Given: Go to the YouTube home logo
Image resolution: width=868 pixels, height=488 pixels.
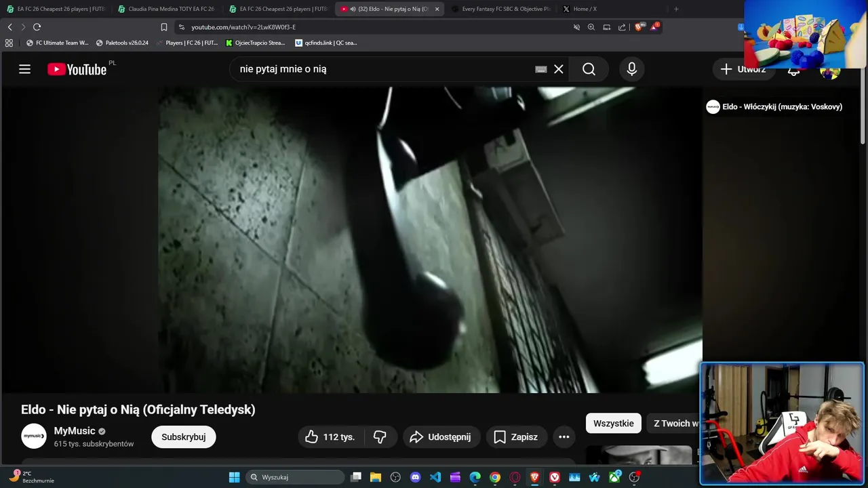Looking at the screenshot, I should coord(77,69).
